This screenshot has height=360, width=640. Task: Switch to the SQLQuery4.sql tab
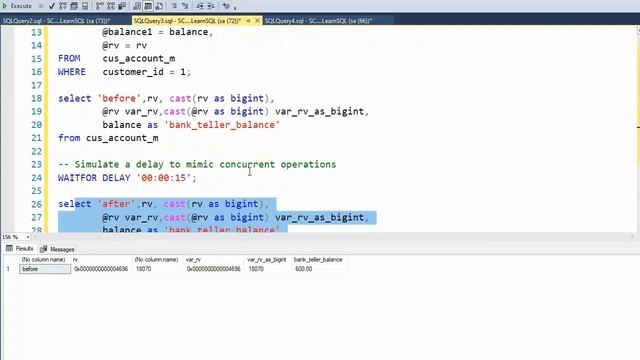tap(318, 20)
